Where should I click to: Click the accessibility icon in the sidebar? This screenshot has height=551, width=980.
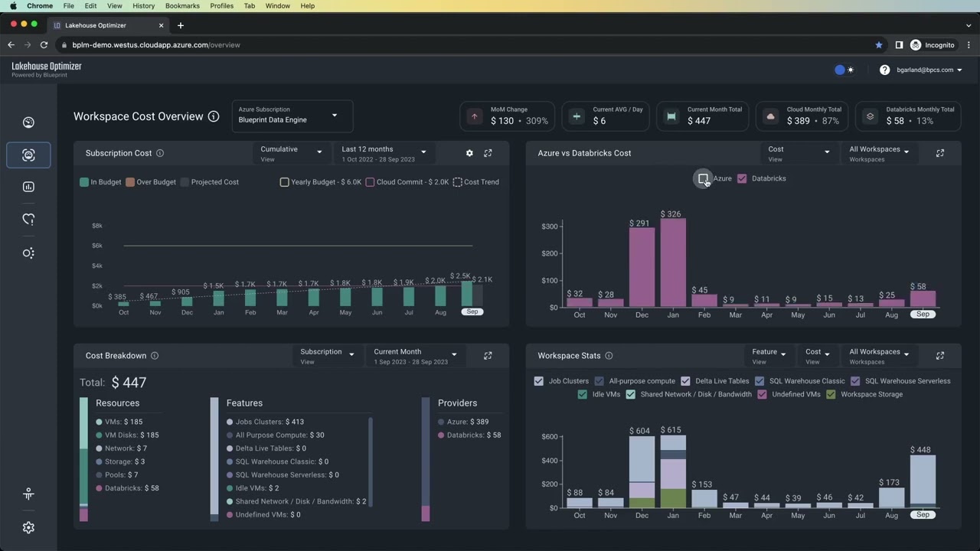[28, 494]
